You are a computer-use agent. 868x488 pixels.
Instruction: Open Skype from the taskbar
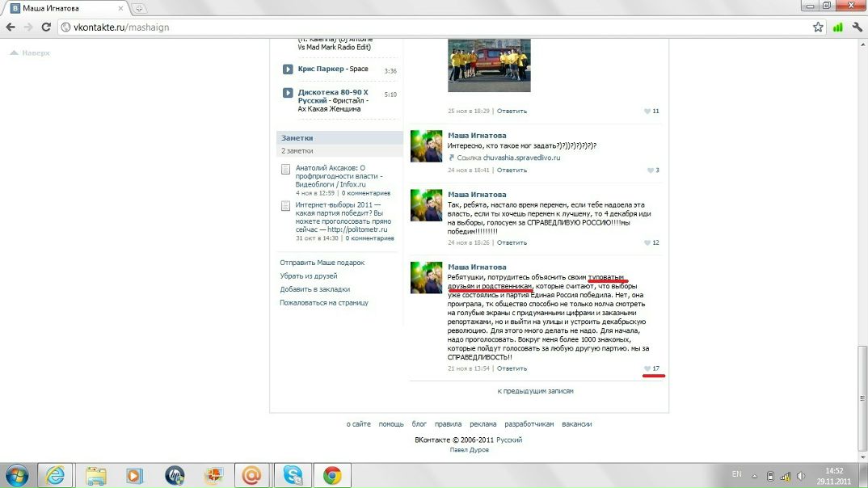pos(293,475)
